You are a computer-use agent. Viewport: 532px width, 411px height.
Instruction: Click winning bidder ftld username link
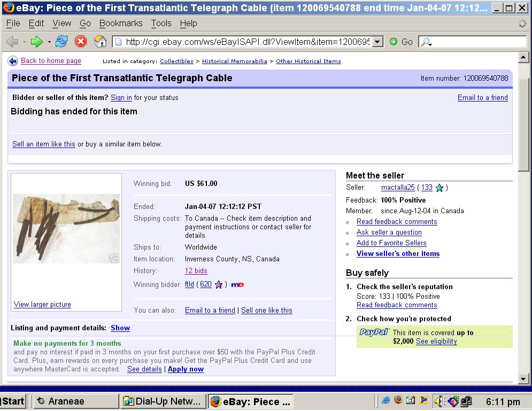189,284
